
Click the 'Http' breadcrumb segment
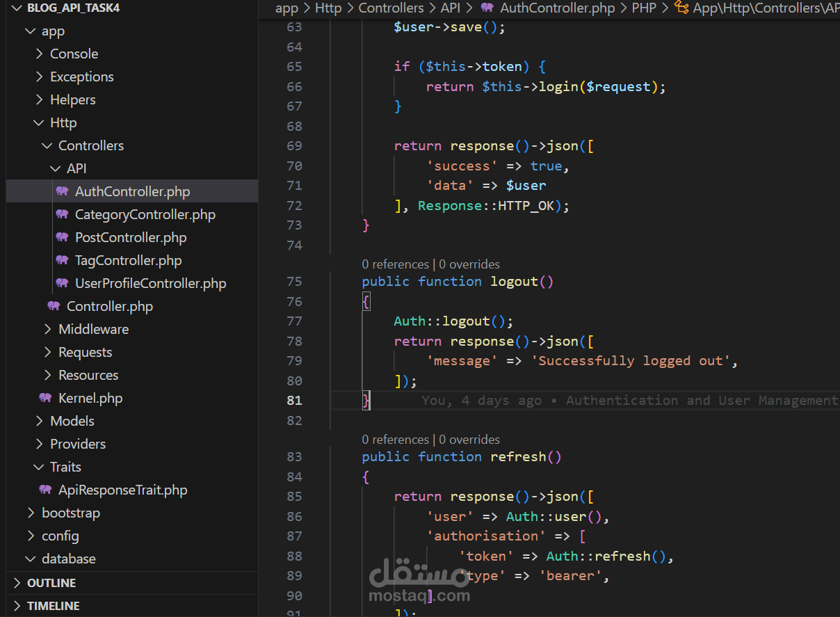click(328, 8)
